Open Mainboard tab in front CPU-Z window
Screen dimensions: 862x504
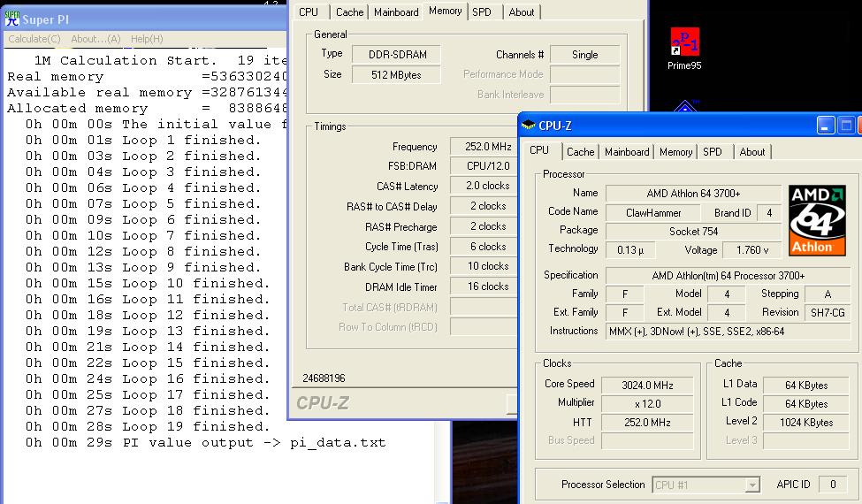pyautogui.click(x=627, y=152)
